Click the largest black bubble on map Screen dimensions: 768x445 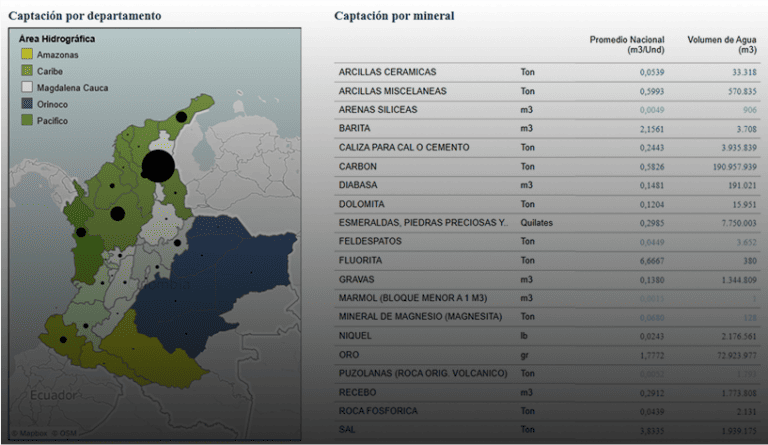point(158,167)
